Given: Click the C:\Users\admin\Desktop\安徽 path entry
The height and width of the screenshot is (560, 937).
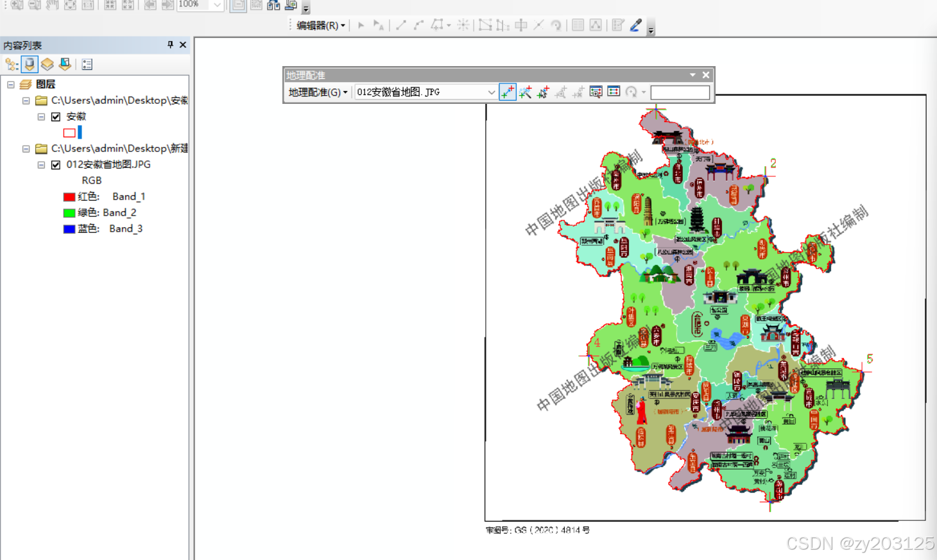Looking at the screenshot, I should (119, 101).
